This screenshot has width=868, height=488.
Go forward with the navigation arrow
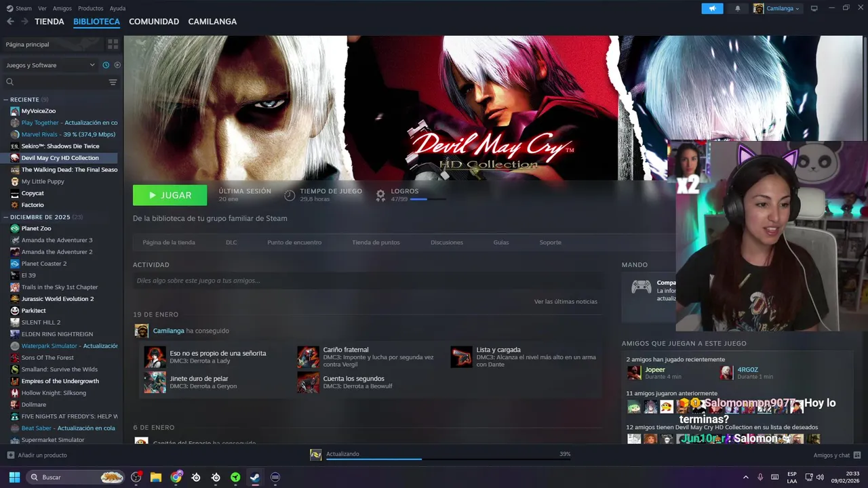[x=24, y=22]
